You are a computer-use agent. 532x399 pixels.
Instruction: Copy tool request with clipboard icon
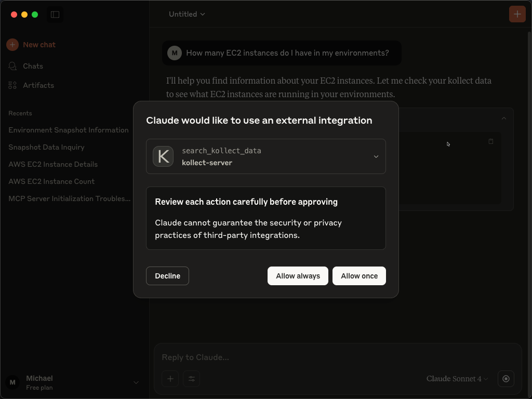pyautogui.click(x=490, y=141)
